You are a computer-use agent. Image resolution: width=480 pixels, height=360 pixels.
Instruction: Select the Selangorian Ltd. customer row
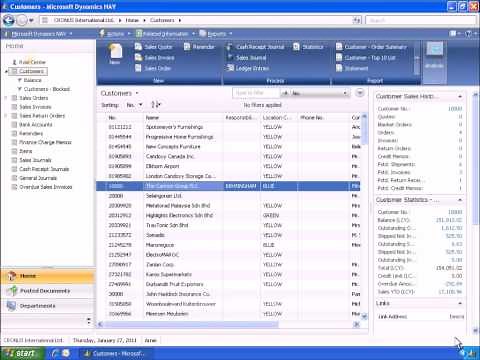tap(229, 196)
